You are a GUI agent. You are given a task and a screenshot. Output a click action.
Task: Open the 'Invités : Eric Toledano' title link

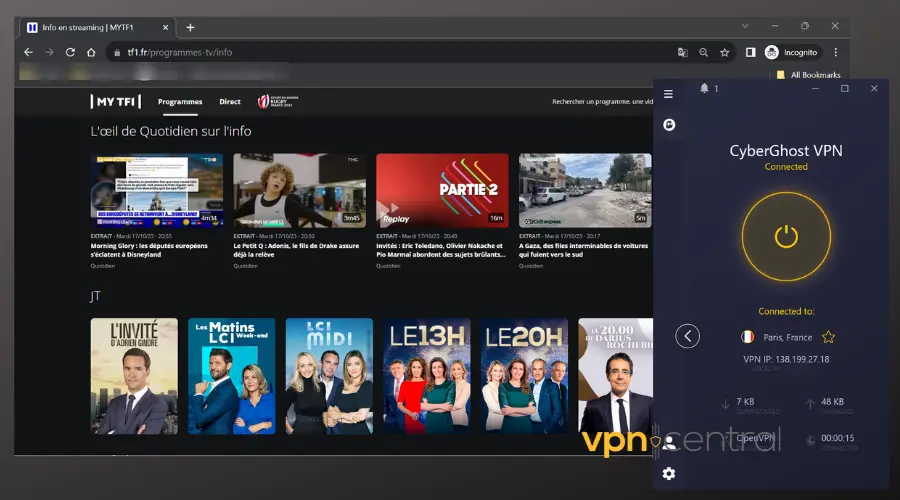[x=440, y=250]
